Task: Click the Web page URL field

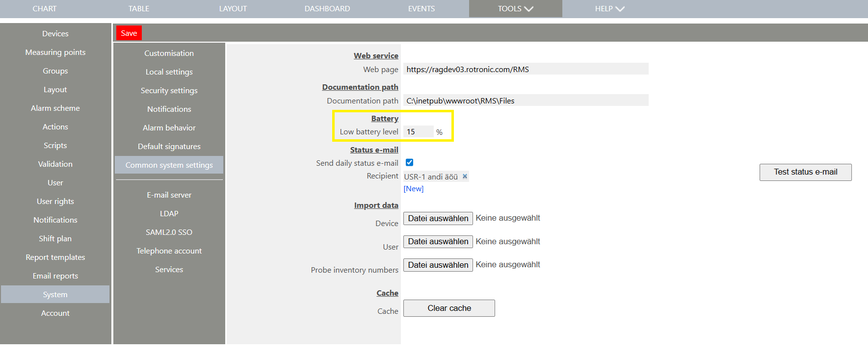Action: (x=526, y=69)
